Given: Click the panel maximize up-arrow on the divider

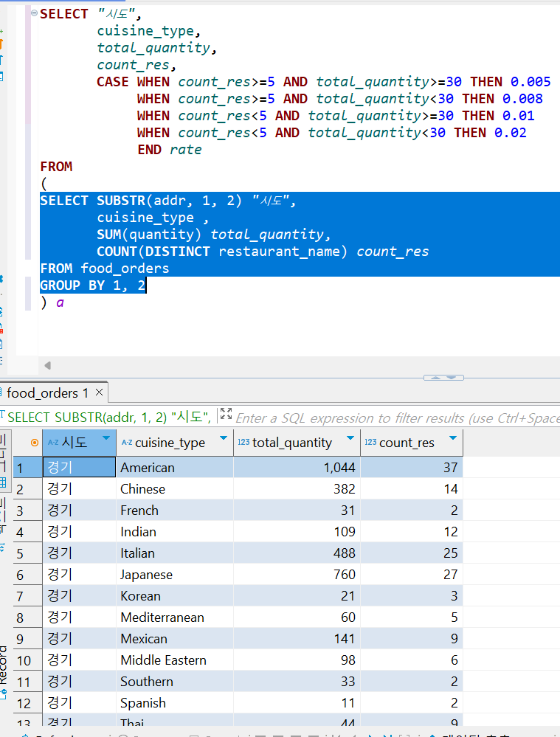Looking at the screenshot, I should [436, 378].
